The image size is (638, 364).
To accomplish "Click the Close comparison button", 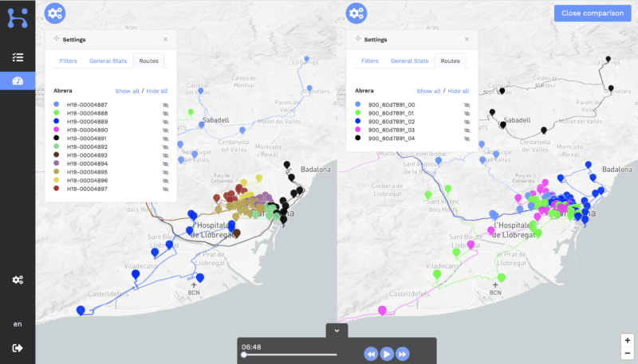I will pos(592,13).
